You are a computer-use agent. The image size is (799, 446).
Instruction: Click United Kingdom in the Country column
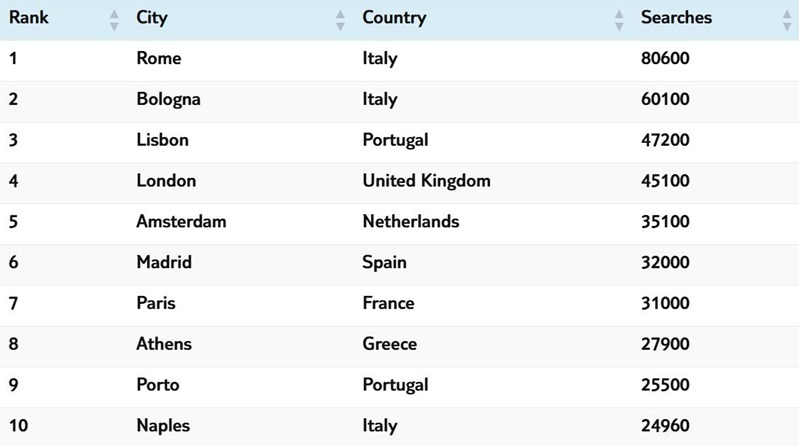tap(426, 181)
